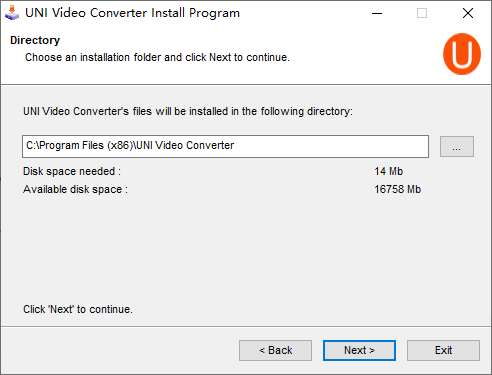This screenshot has height=375, width=492.
Task: Continue by clicking 'Next >'
Action: [359, 350]
